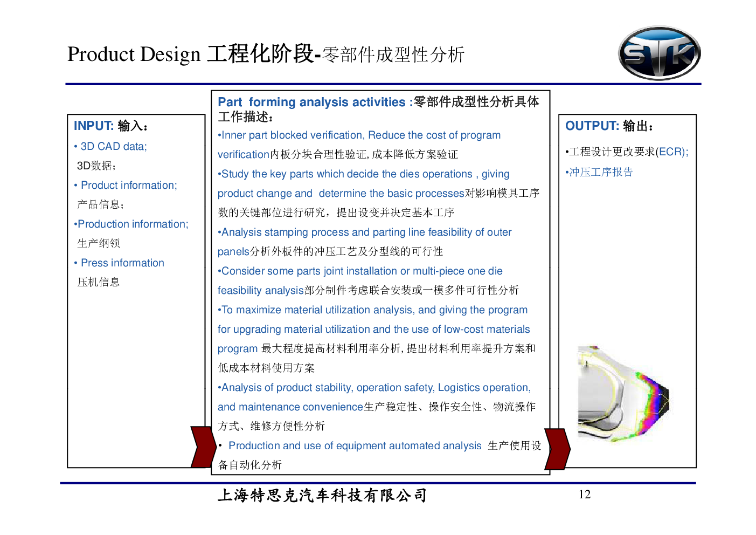This screenshot has height=535, width=756.
Task: Click the page number 12
Action: (585, 495)
